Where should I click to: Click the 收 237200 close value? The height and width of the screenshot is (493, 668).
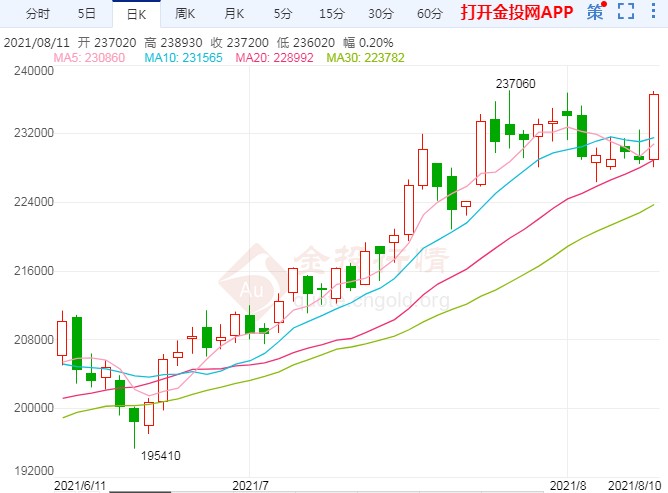point(239,43)
